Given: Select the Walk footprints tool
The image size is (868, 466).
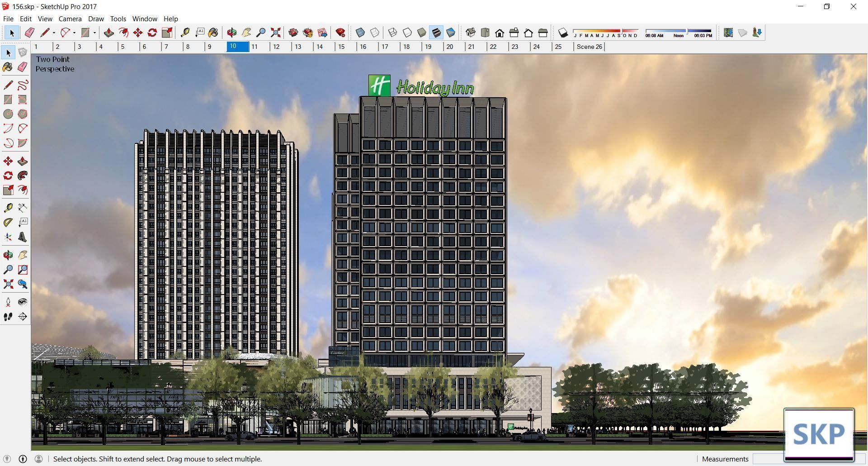Looking at the screenshot, I should [8, 317].
